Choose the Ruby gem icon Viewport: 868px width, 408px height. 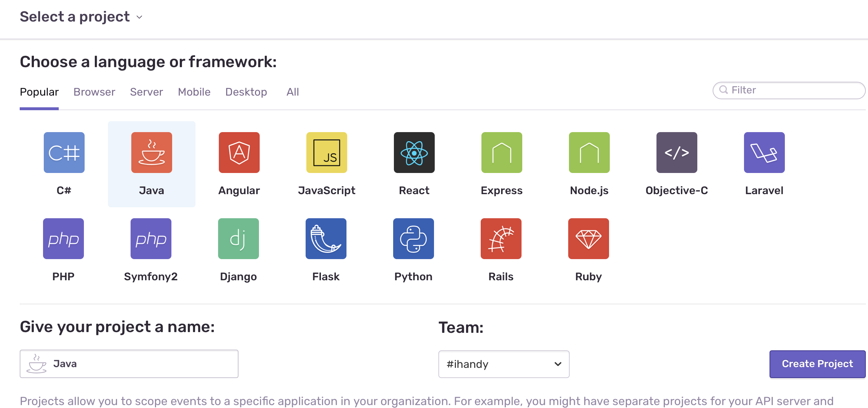tap(589, 239)
